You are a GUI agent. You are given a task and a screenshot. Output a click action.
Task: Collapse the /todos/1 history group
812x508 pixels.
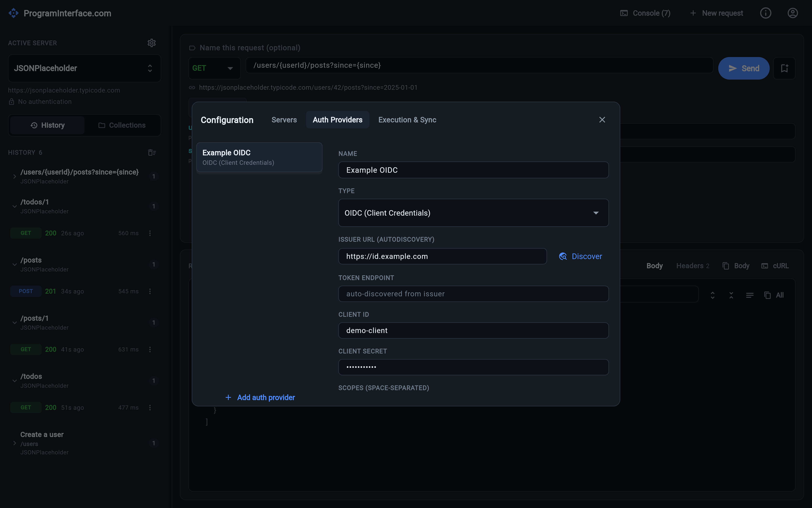pyautogui.click(x=14, y=206)
